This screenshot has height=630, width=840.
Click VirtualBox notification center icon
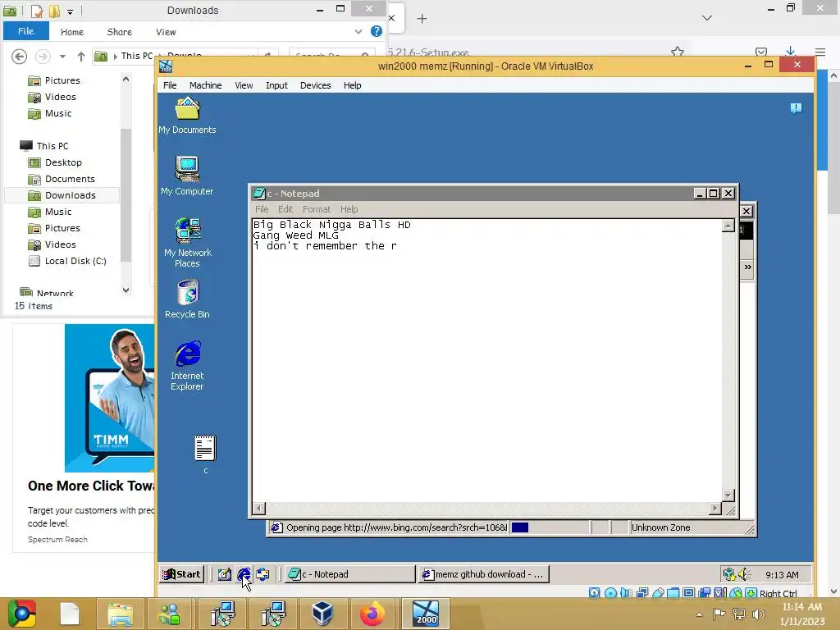(x=796, y=108)
